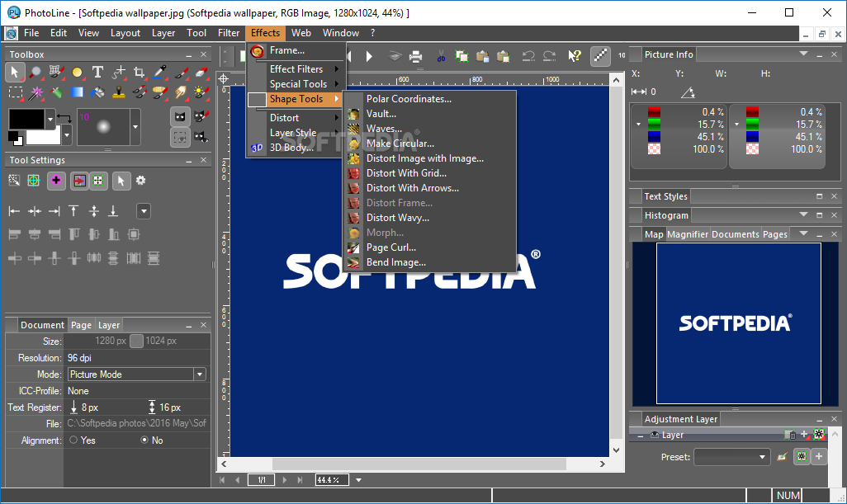
Task: Click the black foreground color swatch
Action: 26,118
